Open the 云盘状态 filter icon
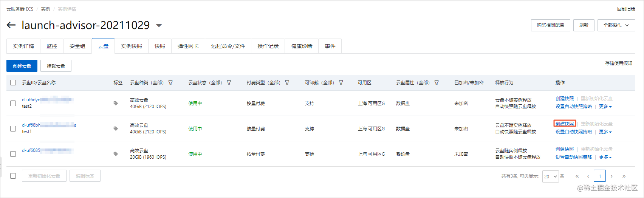Image resolution: width=644 pixels, height=198 pixels. (229, 82)
